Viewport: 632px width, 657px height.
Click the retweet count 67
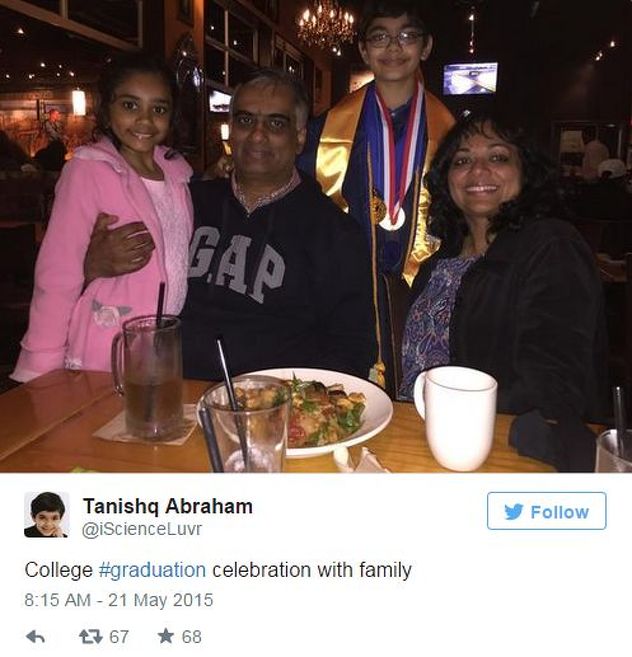coord(119,637)
